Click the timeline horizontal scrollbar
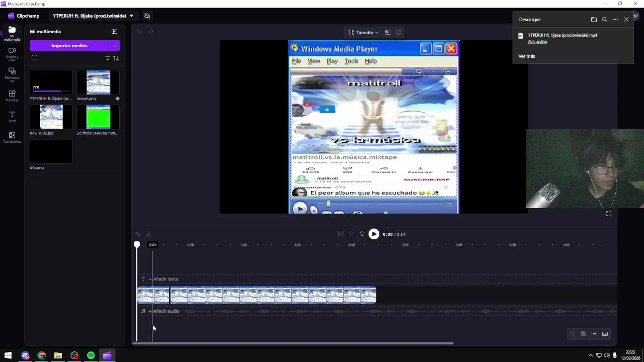The height and width of the screenshot is (362, 644). pyautogui.click(x=293, y=343)
